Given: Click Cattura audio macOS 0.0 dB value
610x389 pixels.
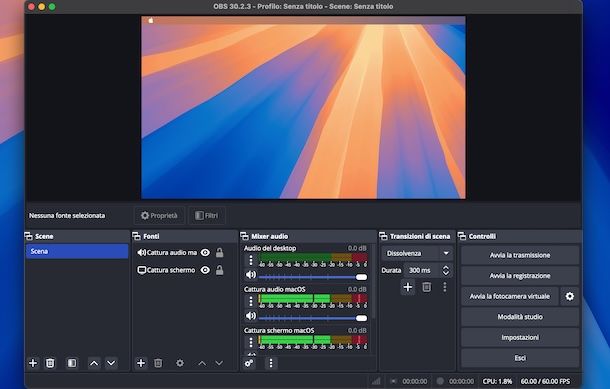Looking at the screenshot, I should tap(357, 289).
